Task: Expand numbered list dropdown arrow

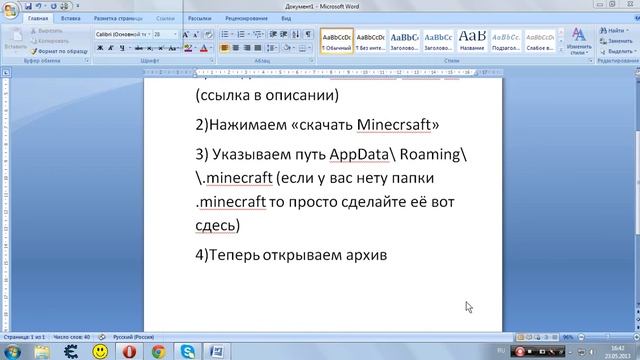Action: [x=249, y=35]
